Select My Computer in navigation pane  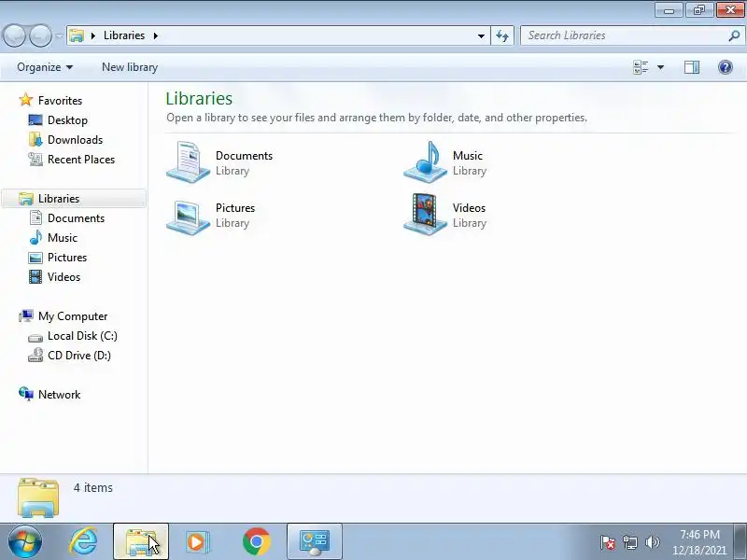tap(63, 316)
